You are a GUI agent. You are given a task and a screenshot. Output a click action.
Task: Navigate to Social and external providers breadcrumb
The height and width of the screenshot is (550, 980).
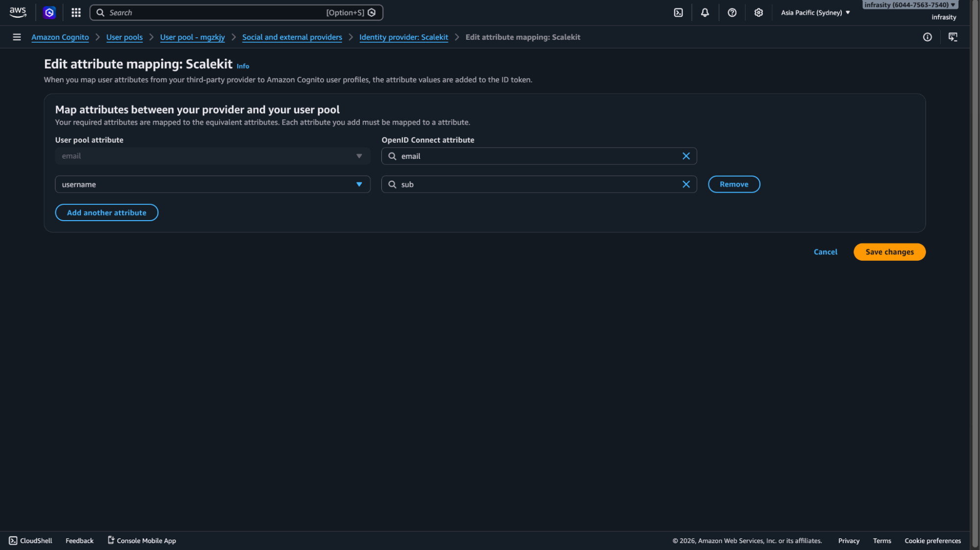tap(292, 37)
